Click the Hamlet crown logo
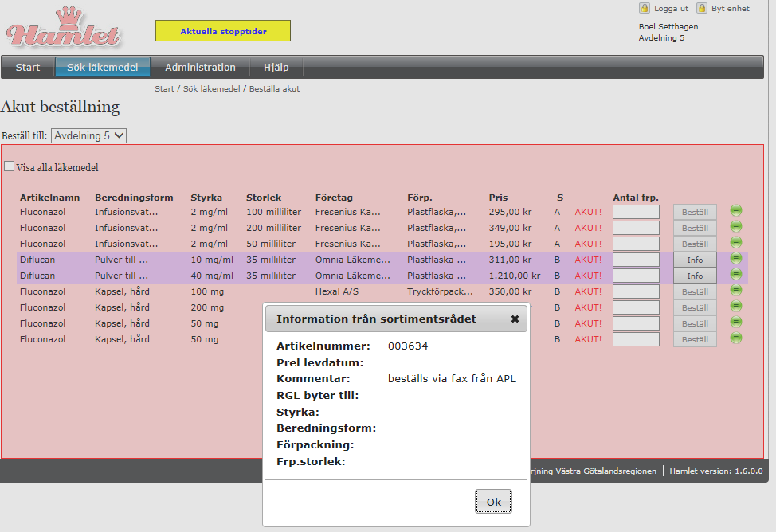Viewport: 776px width, 532px height. pyautogui.click(x=64, y=28)
